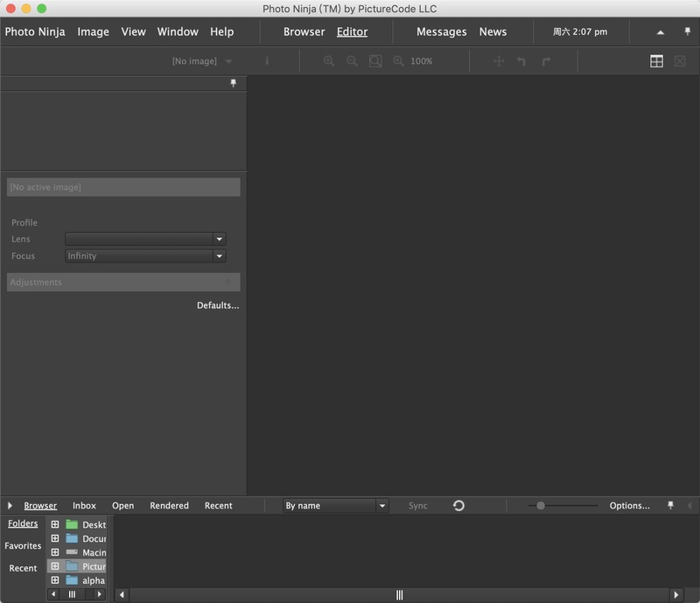The width and height of the screenshot is (700, 603).
Task: Select the Open tab
Action: pyautogui.click(x=122, y=506)
